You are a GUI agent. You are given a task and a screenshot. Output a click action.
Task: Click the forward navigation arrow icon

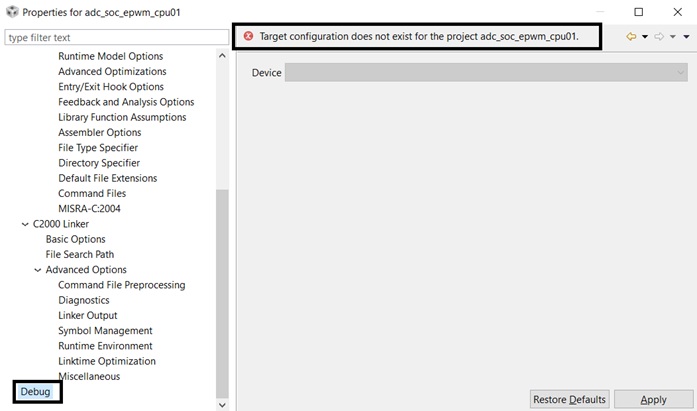(659, 36)
